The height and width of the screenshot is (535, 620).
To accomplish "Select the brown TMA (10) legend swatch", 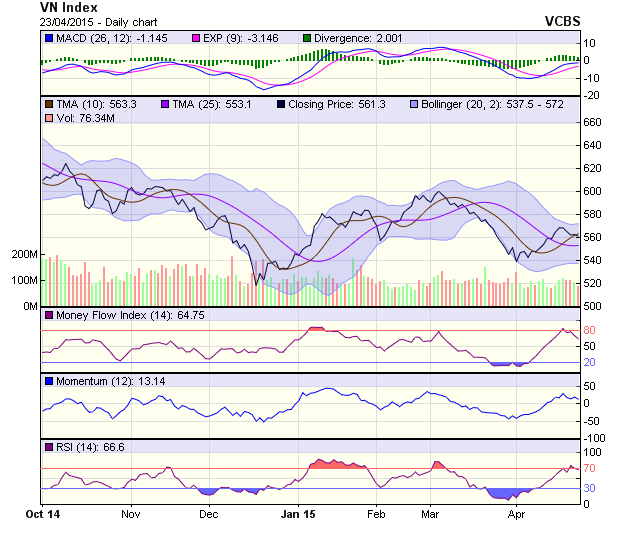I will [x=49, y=103].
